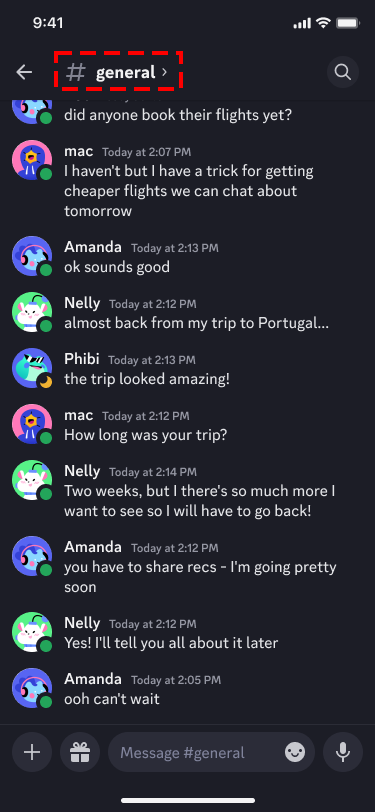
Task: Expand the general channel chevron
Action: [x=164, y=72]
